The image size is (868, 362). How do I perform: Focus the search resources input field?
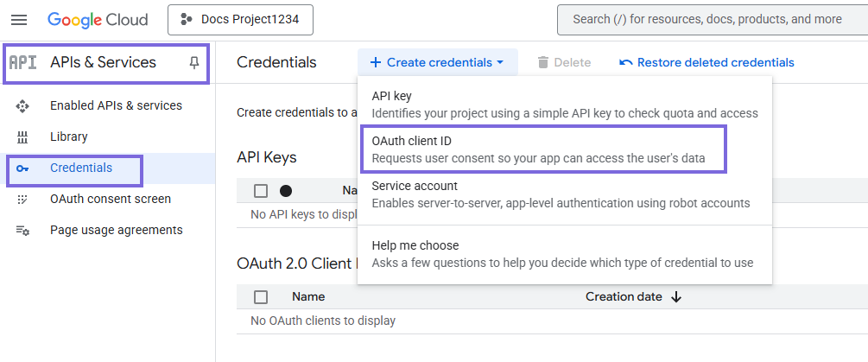tap(708, 19)
